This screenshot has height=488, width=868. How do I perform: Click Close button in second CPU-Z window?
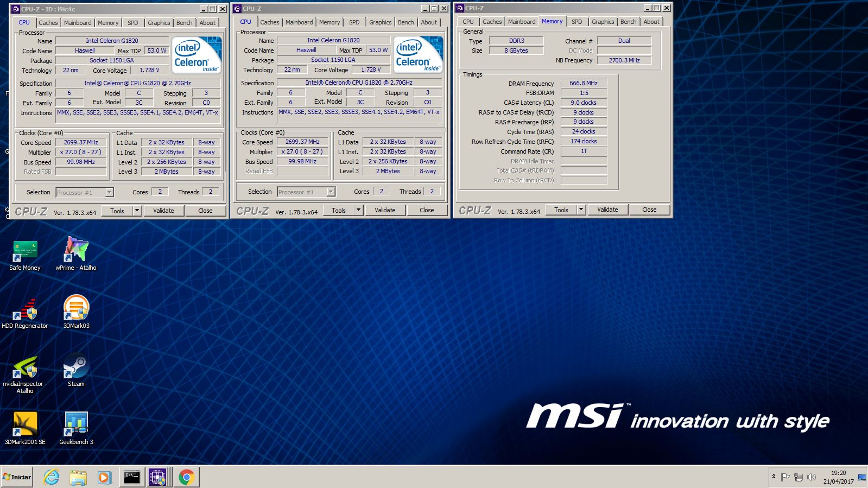point(427,210)
